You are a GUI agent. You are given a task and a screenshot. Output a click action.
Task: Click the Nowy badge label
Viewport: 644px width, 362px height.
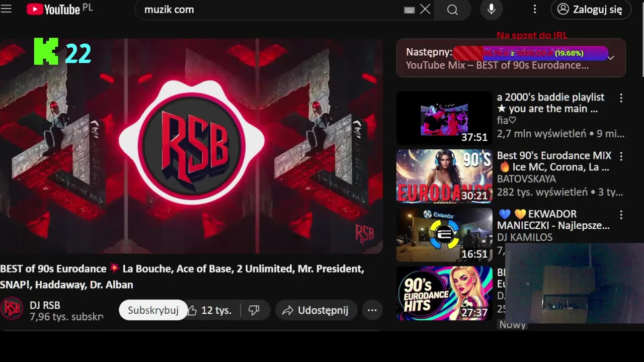pyautogui.click(x=513, y=325)
